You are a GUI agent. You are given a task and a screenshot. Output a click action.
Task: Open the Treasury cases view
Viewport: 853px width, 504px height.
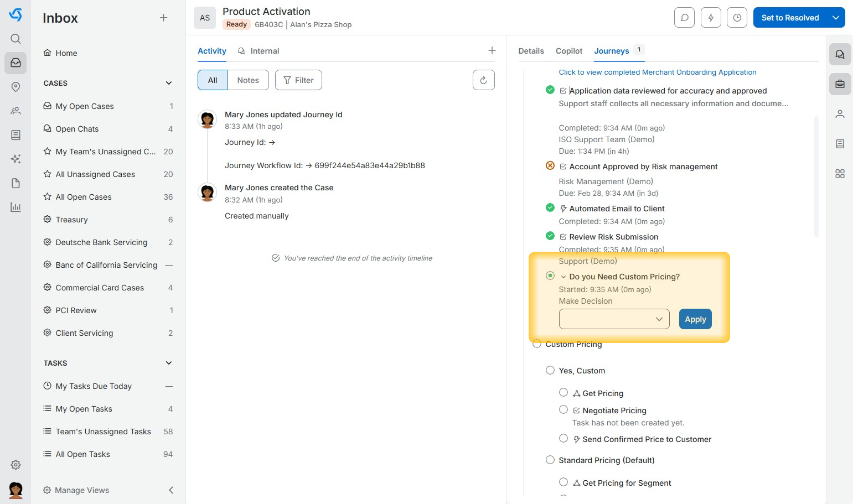[72, 220]
